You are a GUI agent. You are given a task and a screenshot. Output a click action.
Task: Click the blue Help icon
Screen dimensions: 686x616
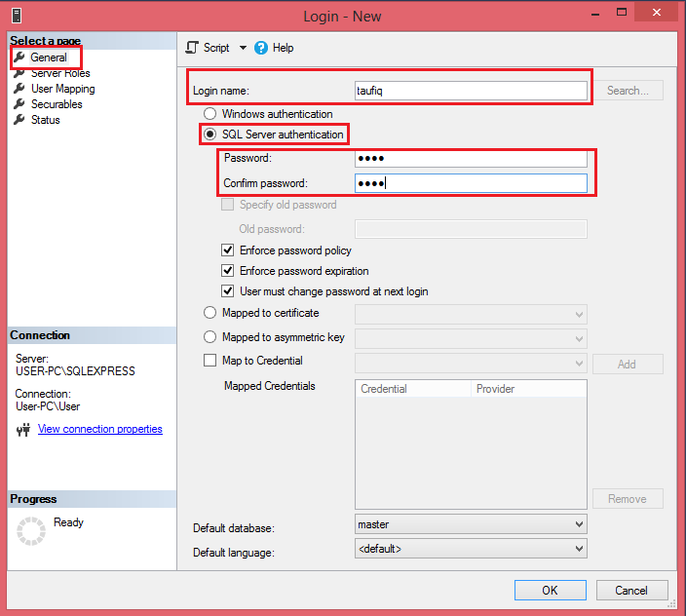260,48
